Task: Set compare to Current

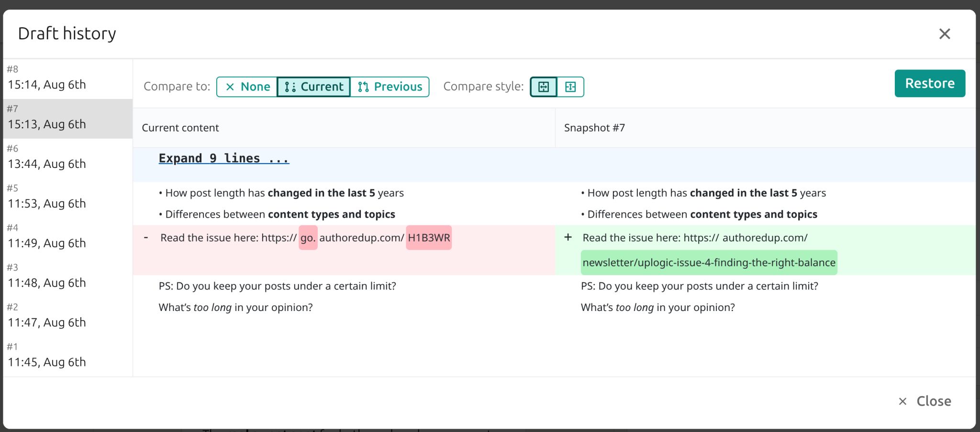Action: coord(314,87)
